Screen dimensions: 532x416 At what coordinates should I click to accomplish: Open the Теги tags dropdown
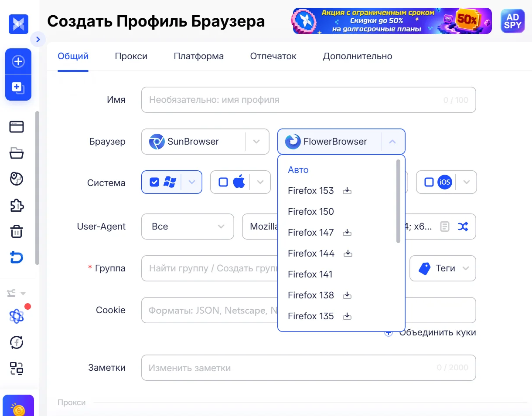click(x=443, y=268)
